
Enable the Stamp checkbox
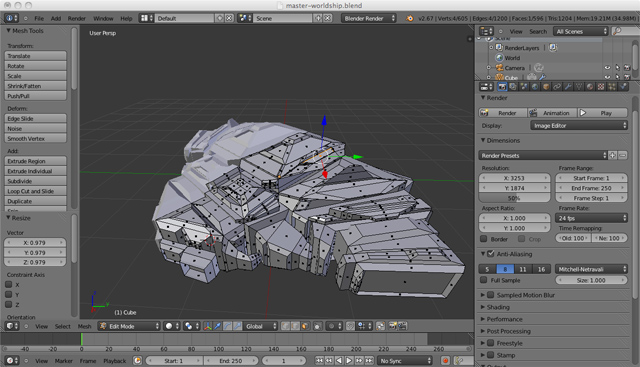491,355
